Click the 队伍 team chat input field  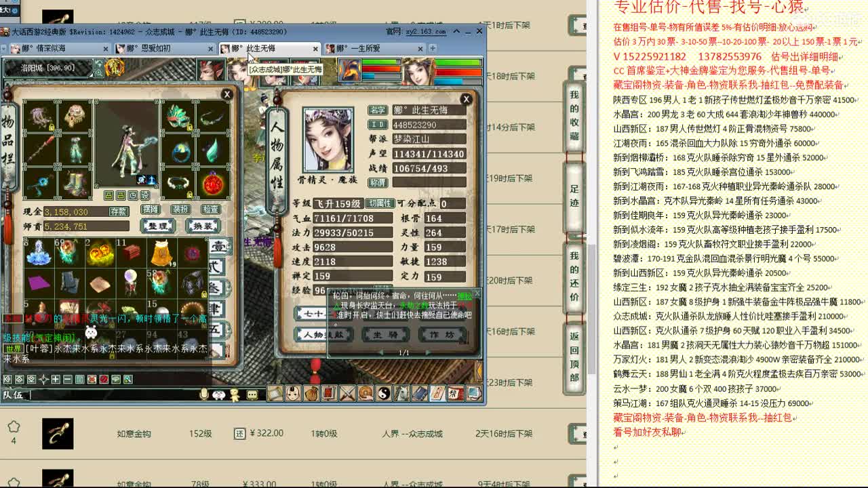[113, 394]
